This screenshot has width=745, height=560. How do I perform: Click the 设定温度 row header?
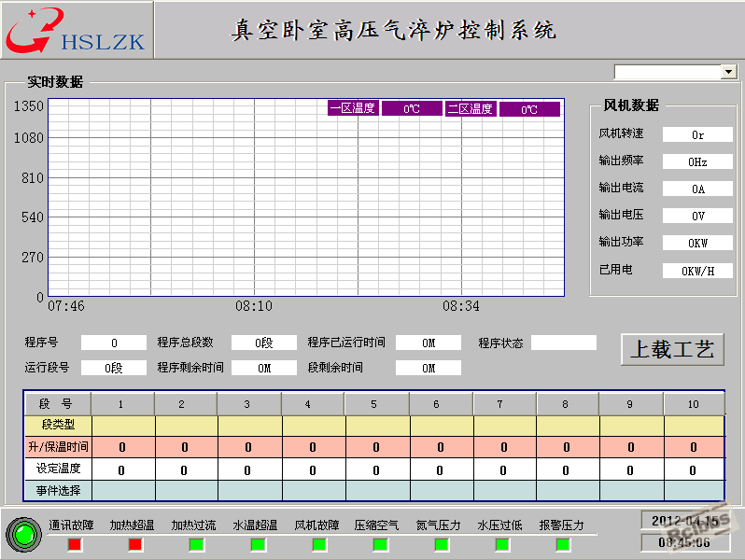(58, 469)
